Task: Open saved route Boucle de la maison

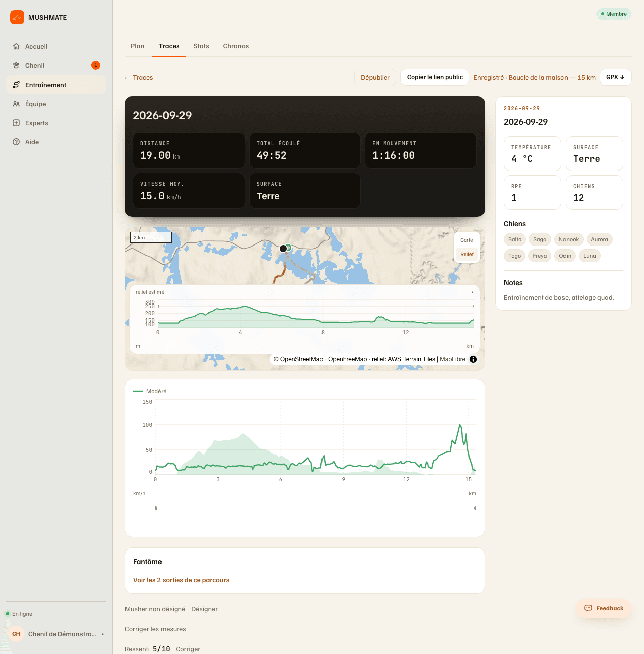Action: pos(534,78)
